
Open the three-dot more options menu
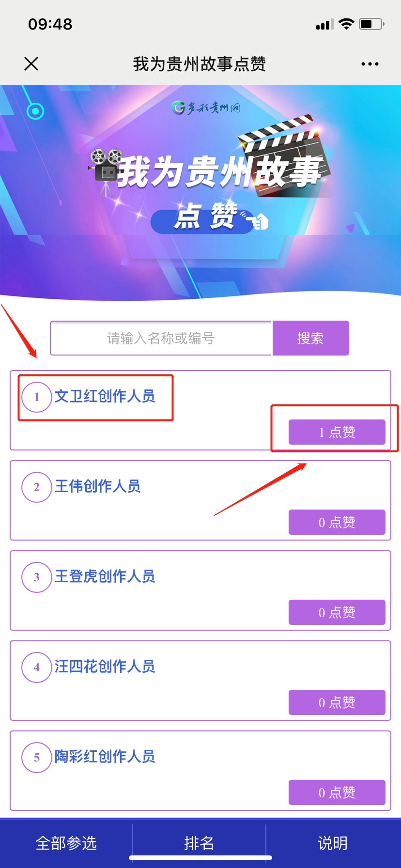(x=370, y=64)
